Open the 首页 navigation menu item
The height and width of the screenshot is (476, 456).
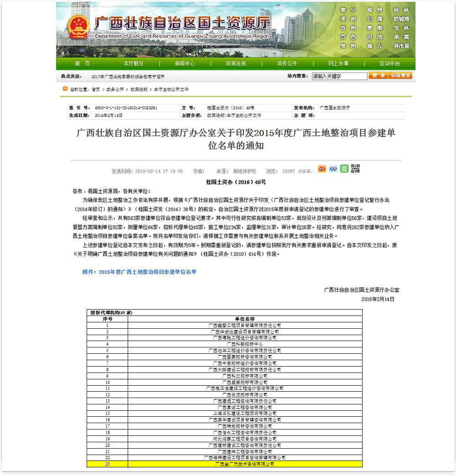(x=82, y=63)
